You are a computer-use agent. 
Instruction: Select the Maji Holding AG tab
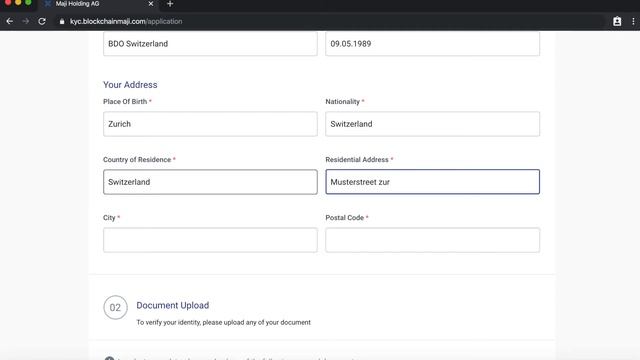(x=98, y=4)
